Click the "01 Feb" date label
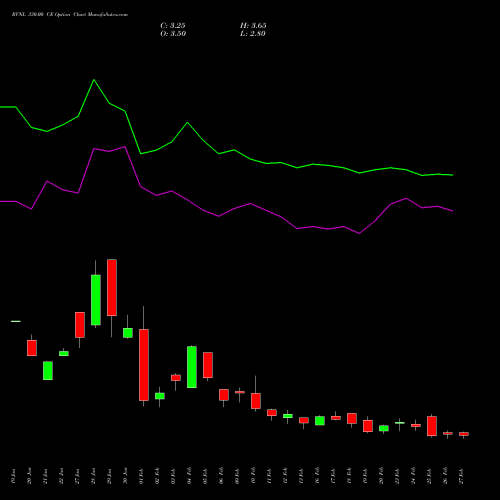 pyautogui.click(x=141, y=476)
